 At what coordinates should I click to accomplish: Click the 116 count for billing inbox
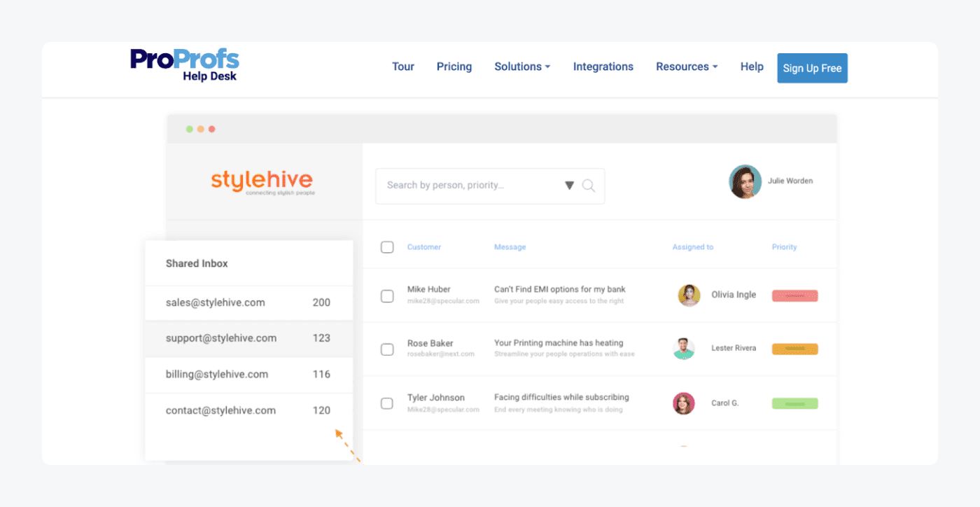click(x=321, y=374)
